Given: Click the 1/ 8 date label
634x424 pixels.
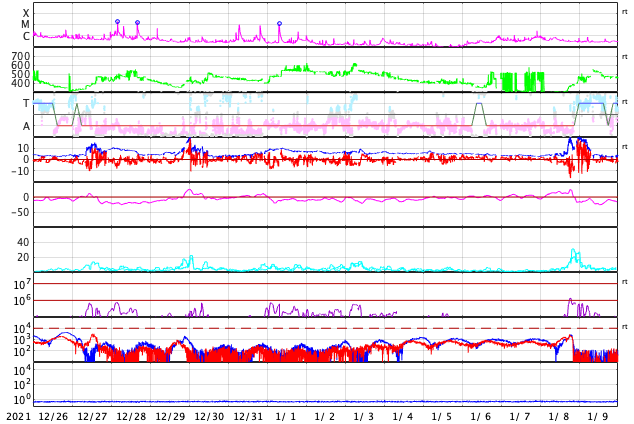Looking at the screenshot, I should 559,417.
